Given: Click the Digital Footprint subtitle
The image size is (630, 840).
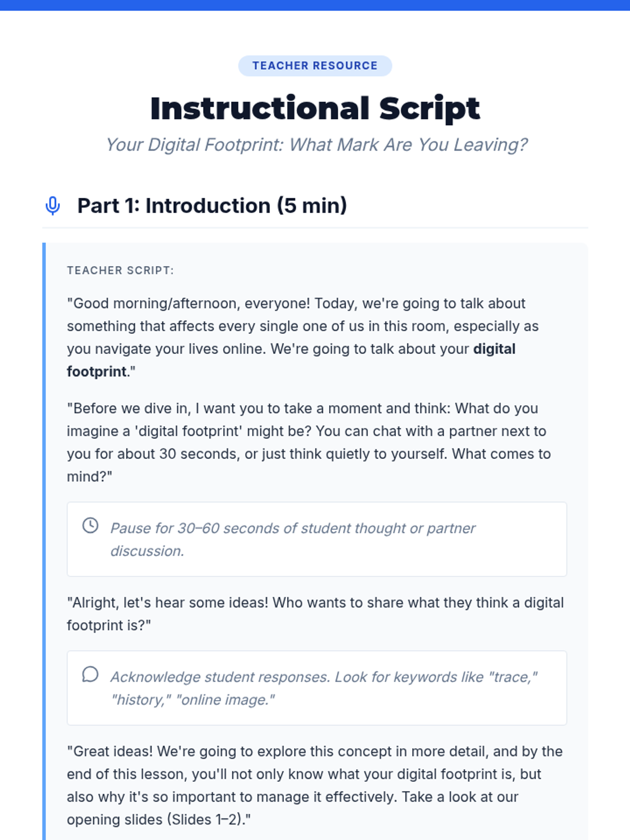Looking at the screenshot, I should [x=316, y=145].
